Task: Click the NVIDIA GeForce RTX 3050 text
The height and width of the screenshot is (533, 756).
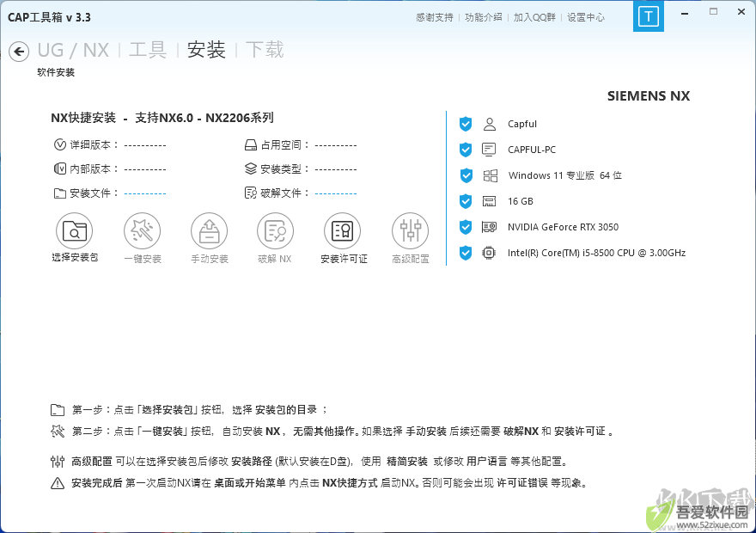Action: pyautogui.click(x=564, y=227)
